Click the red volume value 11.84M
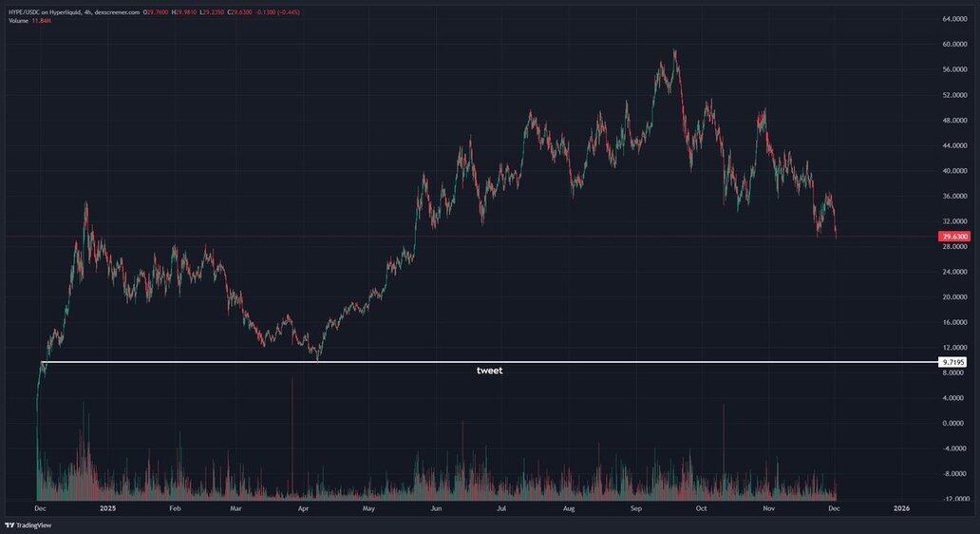980x534 pixels. (x=40, y=20)
